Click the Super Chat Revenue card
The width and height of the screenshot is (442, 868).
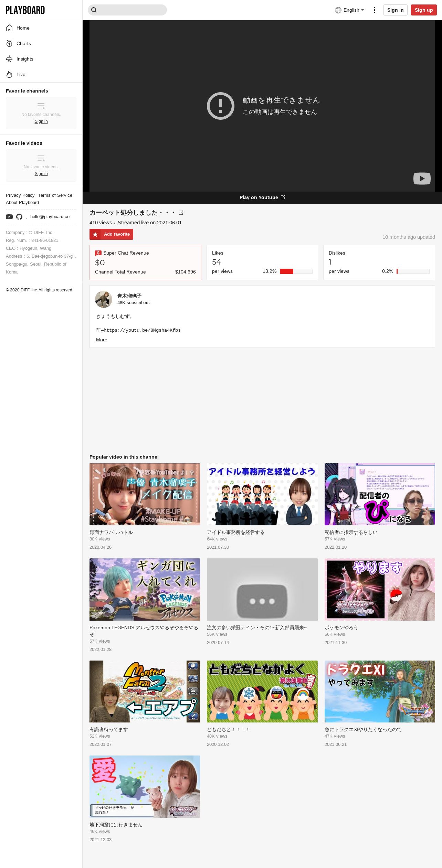(145, 262)
